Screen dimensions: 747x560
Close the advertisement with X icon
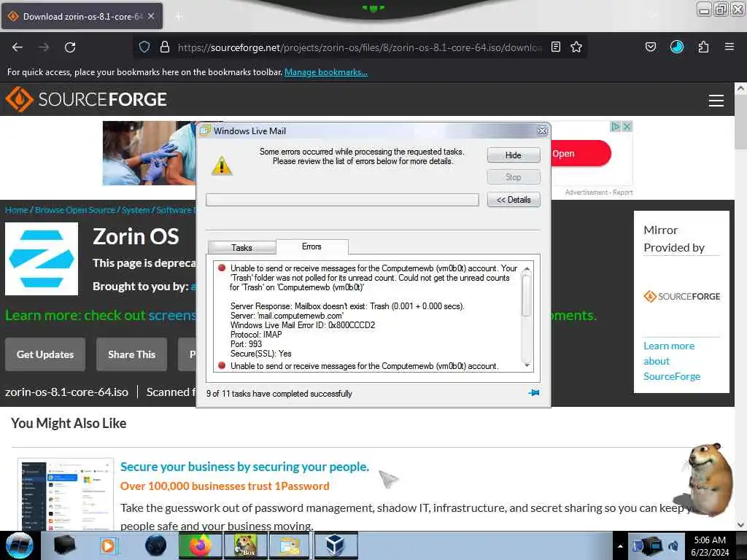pyautogui.click(x=627, y=126)
